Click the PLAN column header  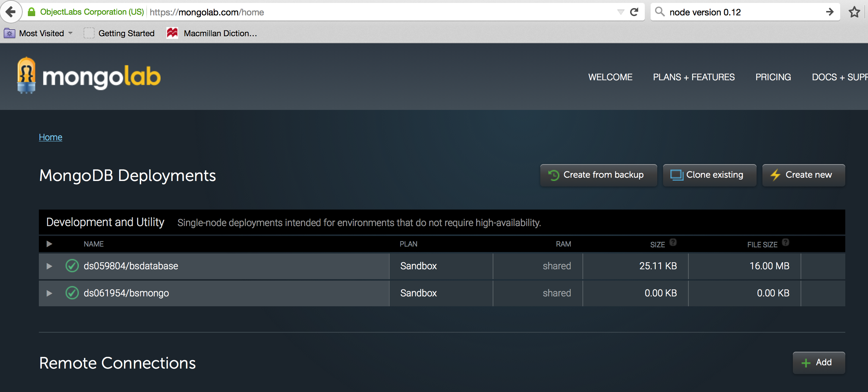pyautogui.click(x=408, y=244)
